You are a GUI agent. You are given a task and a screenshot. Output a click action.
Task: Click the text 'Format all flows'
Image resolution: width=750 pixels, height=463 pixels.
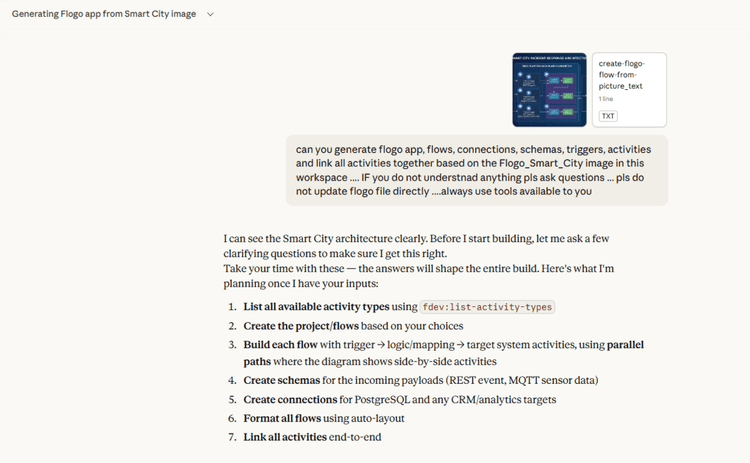[282, 418]
